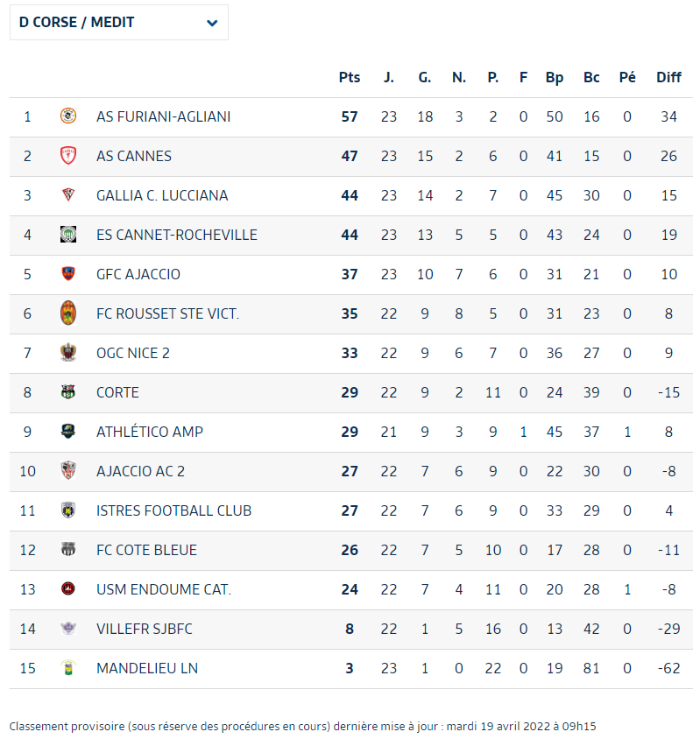Click the Corte club badge
Viewport: 700px width, 739px height.
coord(68,391)
